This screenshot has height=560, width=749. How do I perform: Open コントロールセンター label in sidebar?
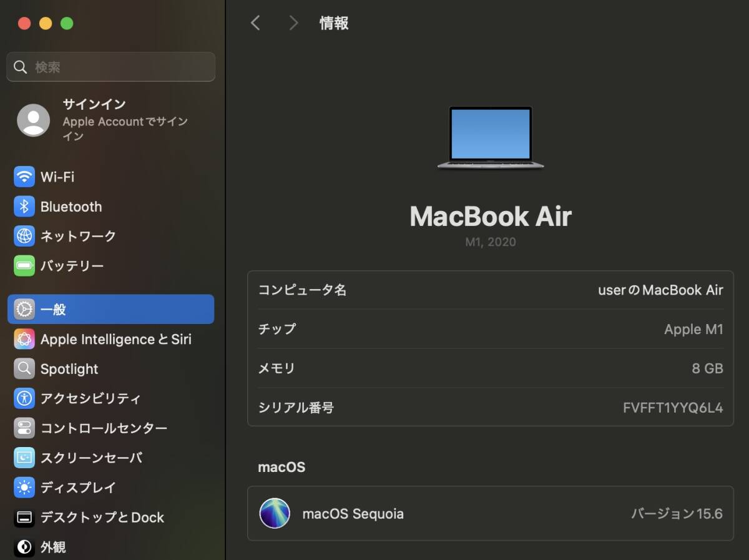(104, 428)
